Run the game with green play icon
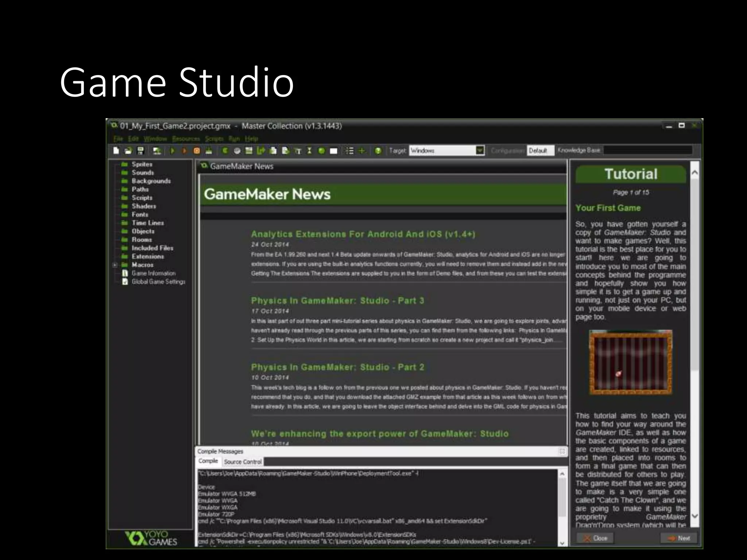747x560 pixels. pyautogui.click(x=173, y=151)
